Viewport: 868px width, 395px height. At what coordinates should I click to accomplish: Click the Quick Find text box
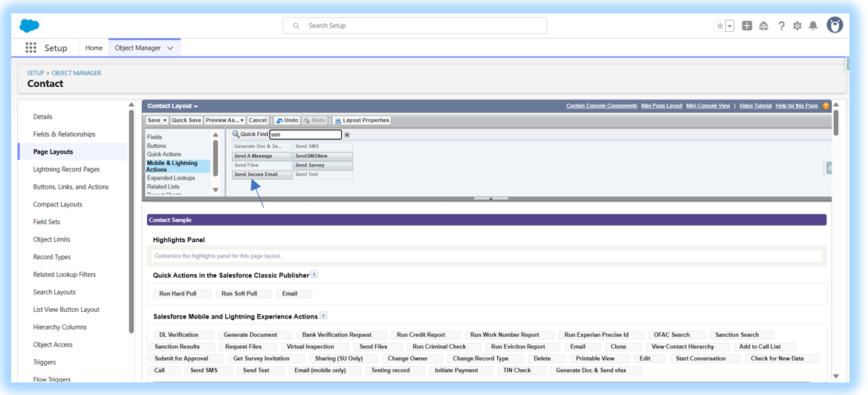305,134
